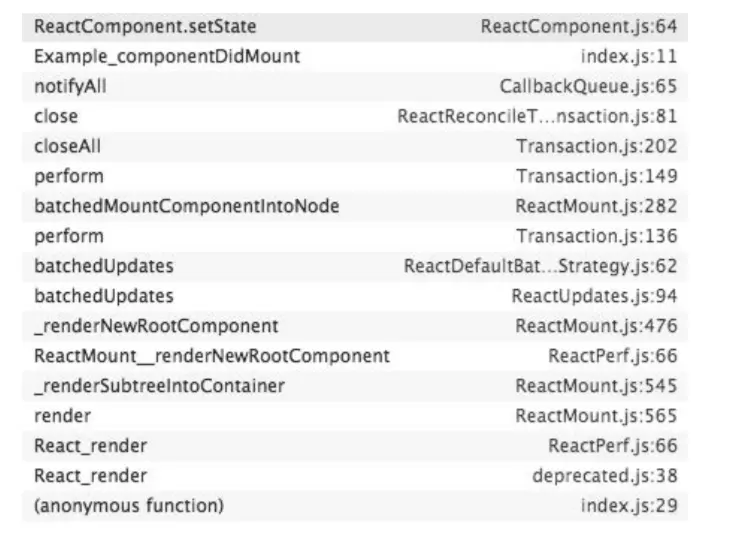
Task: Select the Example_componentDidMount frame
Action: [x=355, y=56]
